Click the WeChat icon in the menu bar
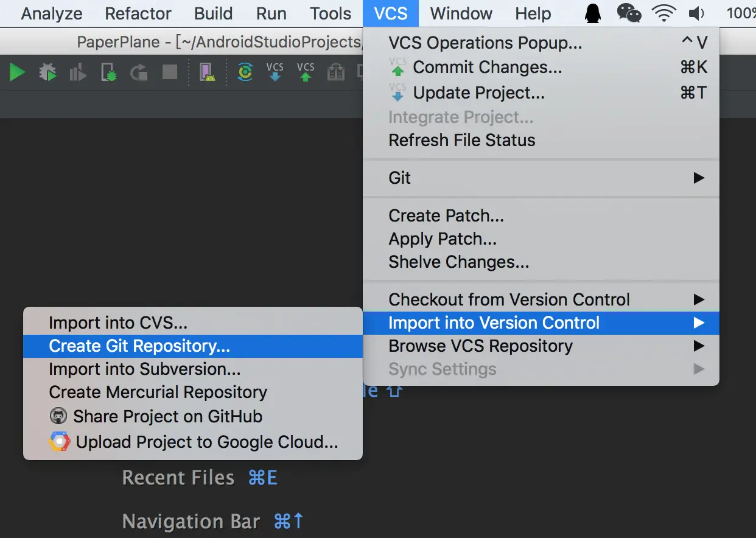The image size is (756, 538). click(629, 13)
